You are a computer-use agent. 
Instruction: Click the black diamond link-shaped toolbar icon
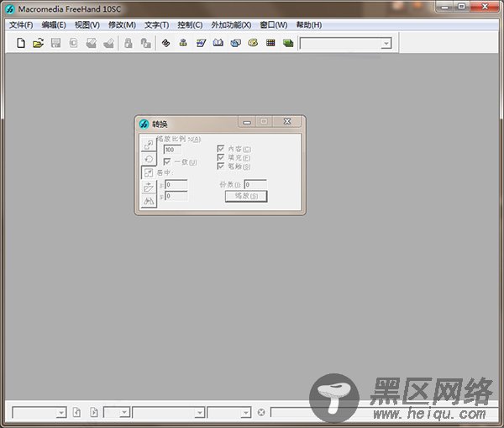point(165,43)
